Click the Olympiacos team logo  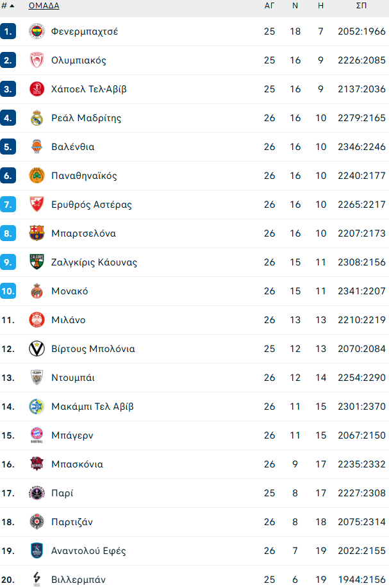[x=37, y=60]
